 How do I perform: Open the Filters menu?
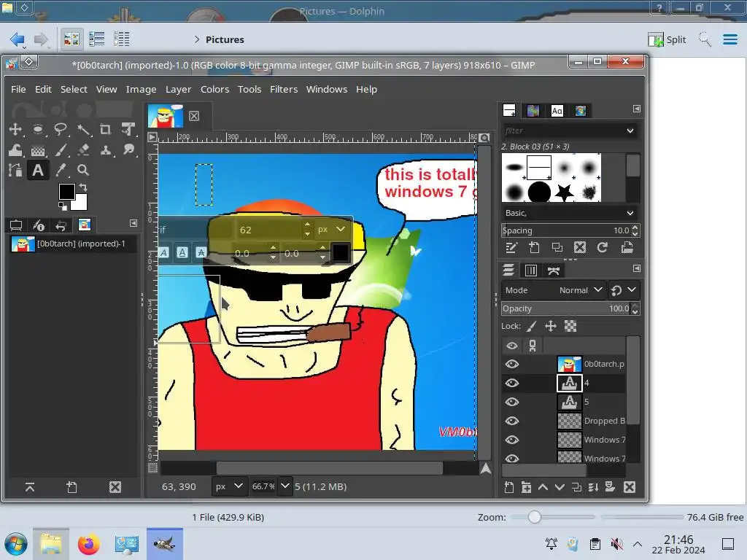tap(284, 89)
